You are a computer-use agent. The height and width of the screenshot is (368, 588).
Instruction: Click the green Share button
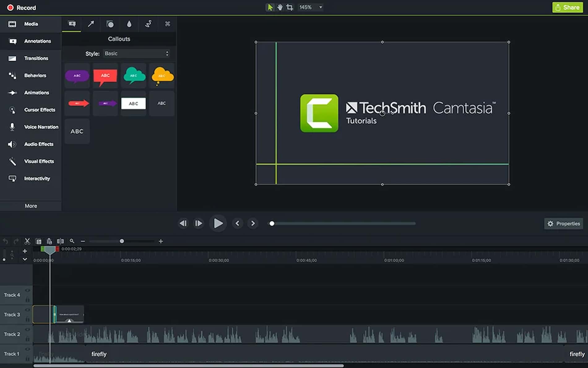(x=568, y=7)
